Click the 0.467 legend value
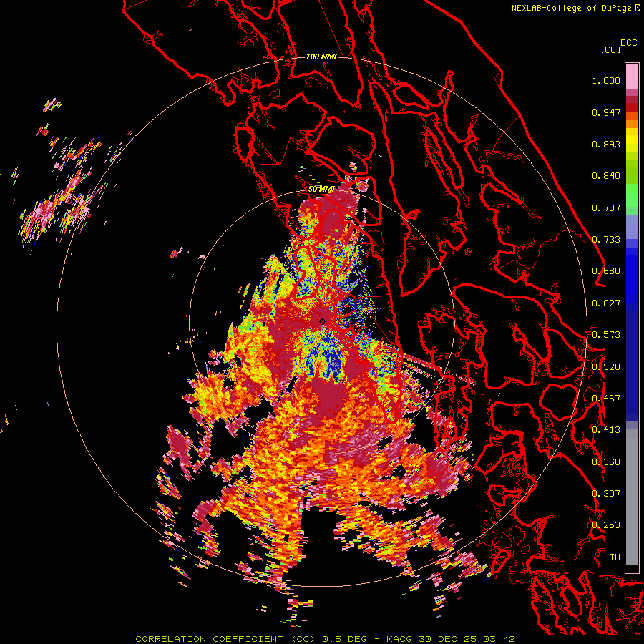 (x=606, y=399)
